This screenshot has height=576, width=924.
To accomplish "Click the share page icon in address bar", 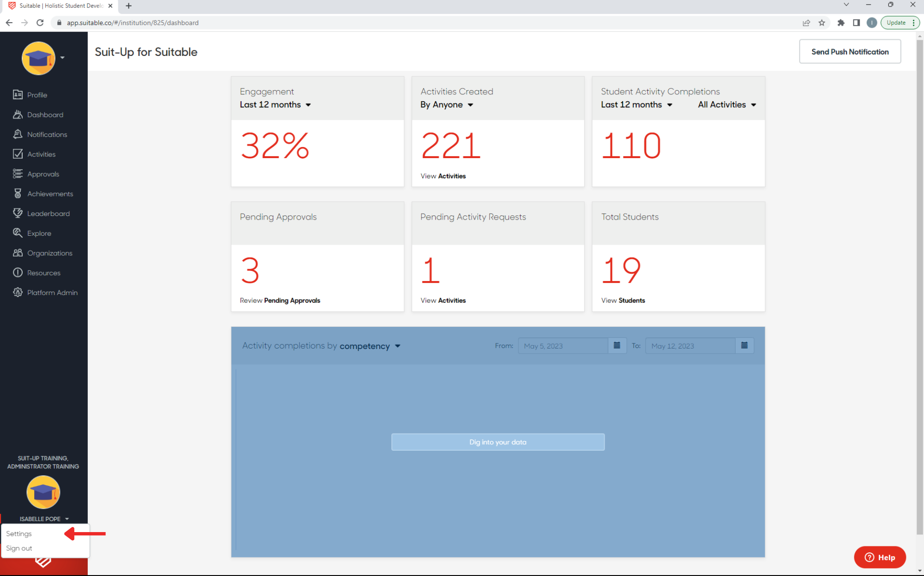I will 806,23.
